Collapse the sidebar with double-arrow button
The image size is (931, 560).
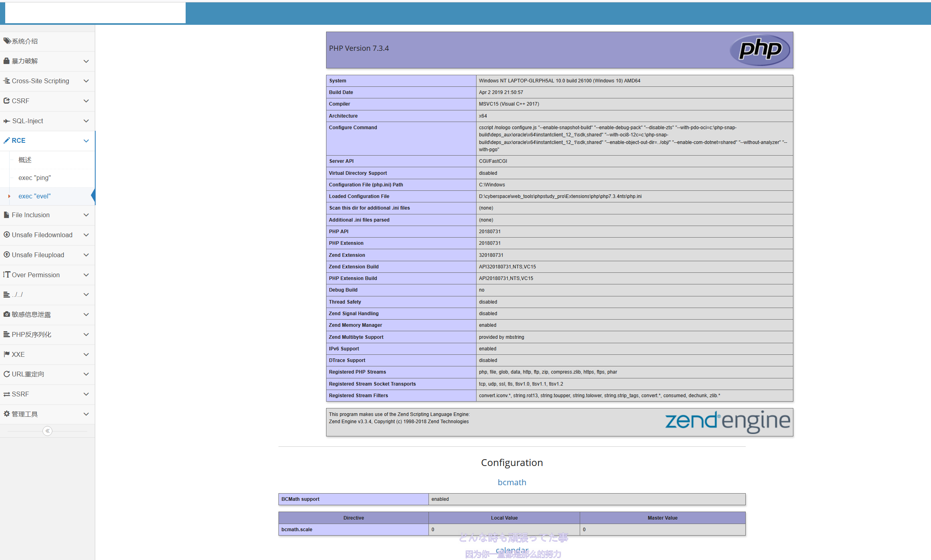[47, 431]
